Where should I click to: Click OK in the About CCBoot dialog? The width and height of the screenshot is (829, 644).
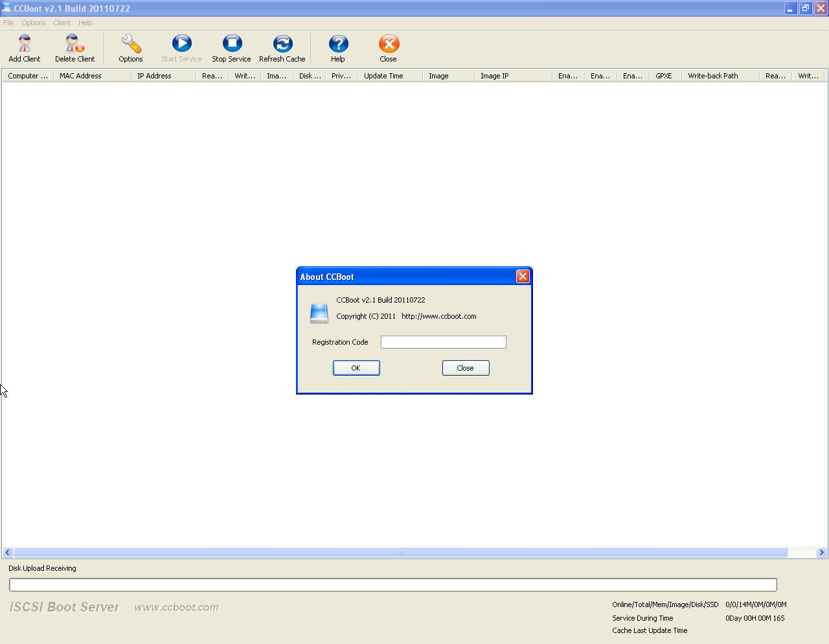356,368
